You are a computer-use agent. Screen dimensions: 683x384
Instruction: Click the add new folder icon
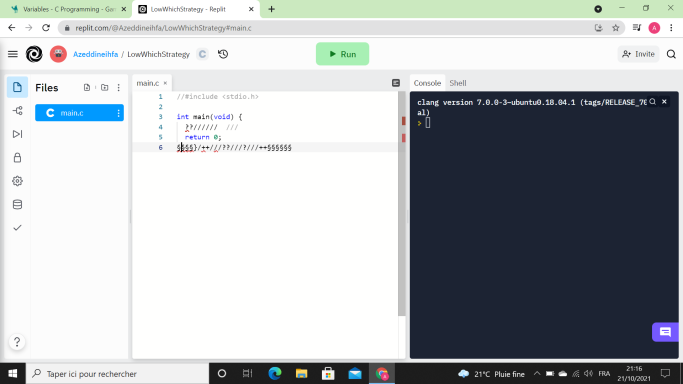coord(105,88)
